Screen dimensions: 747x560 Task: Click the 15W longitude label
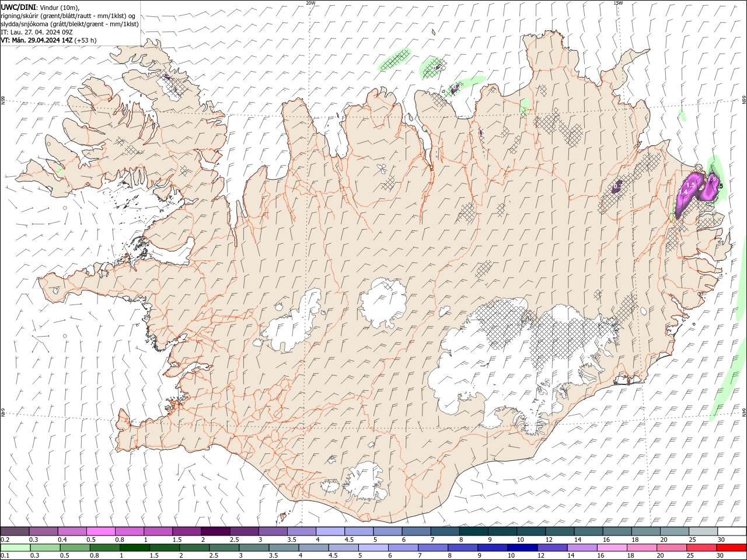(x=618, y=3)
